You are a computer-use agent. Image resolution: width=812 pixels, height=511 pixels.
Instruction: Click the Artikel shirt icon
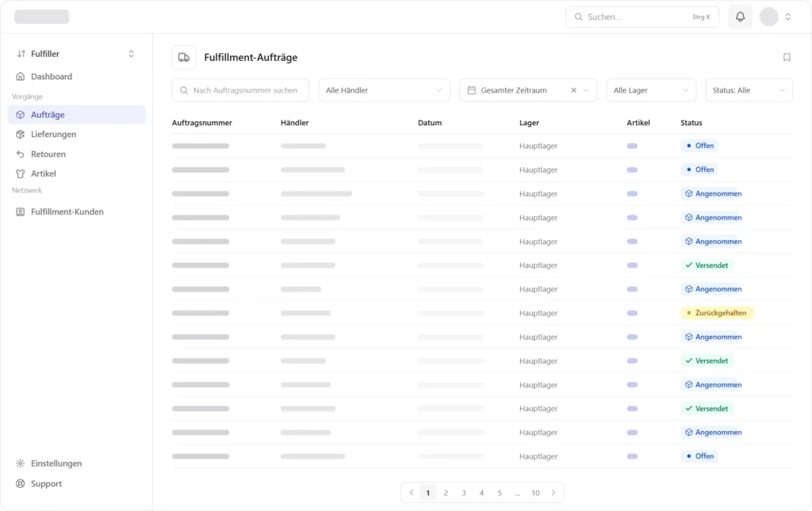pyautogui.click(x=20, y=174)
